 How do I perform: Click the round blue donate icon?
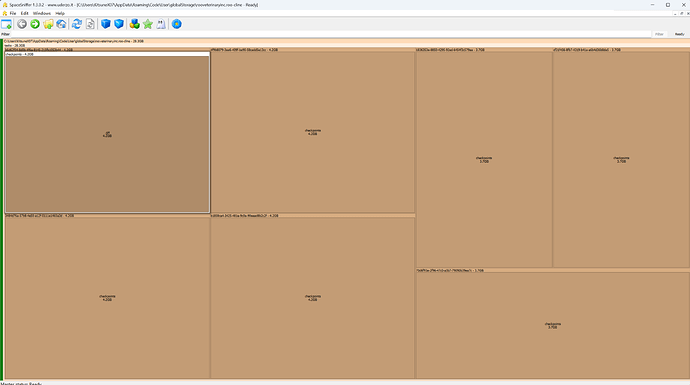(176, 24)
